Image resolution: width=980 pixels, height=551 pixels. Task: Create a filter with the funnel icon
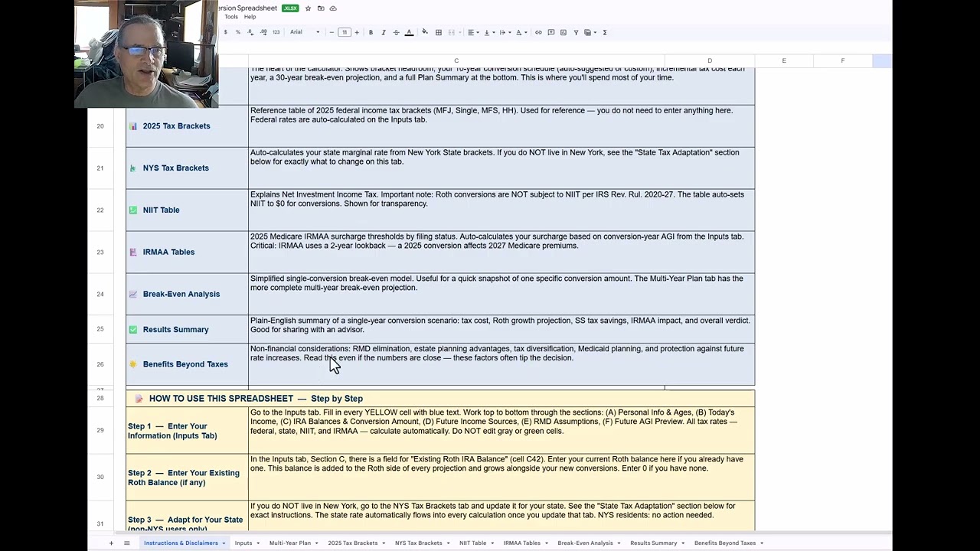[576, 32]
